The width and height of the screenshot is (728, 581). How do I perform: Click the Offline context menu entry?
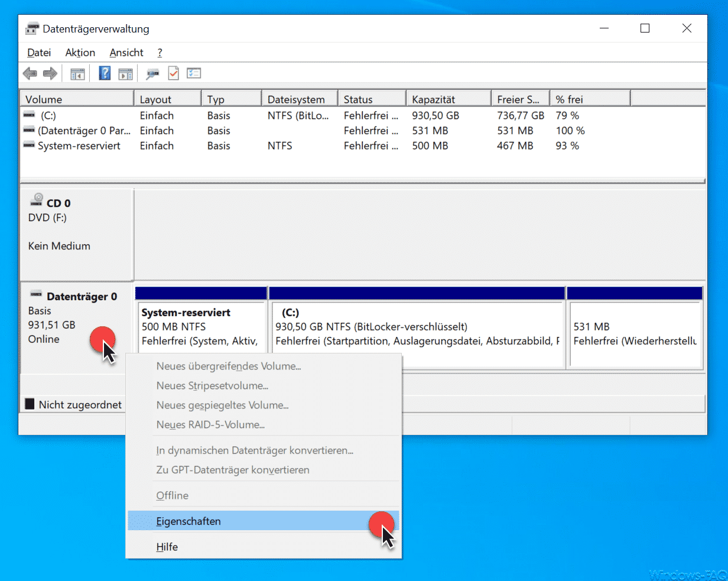(264, 495)
